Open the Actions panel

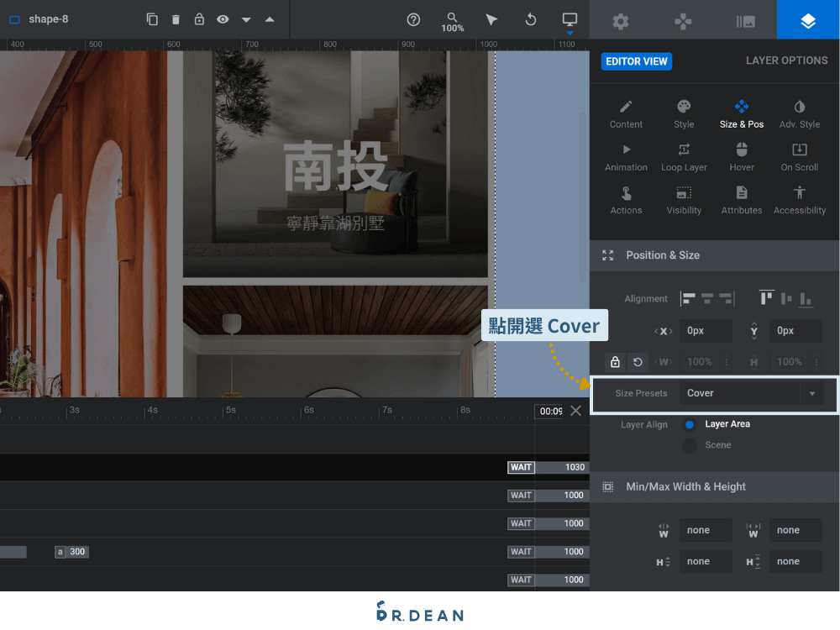(625, 200)
